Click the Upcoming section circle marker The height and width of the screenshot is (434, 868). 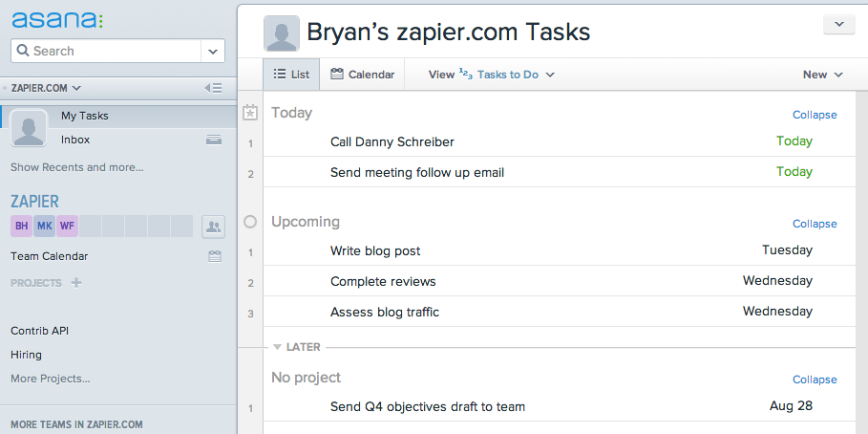tap(250, 222)
